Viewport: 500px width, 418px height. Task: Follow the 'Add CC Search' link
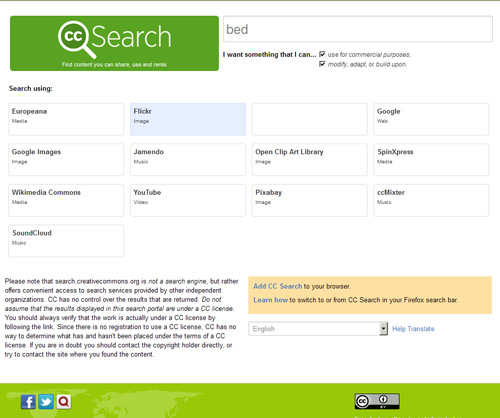coord(277,286)
